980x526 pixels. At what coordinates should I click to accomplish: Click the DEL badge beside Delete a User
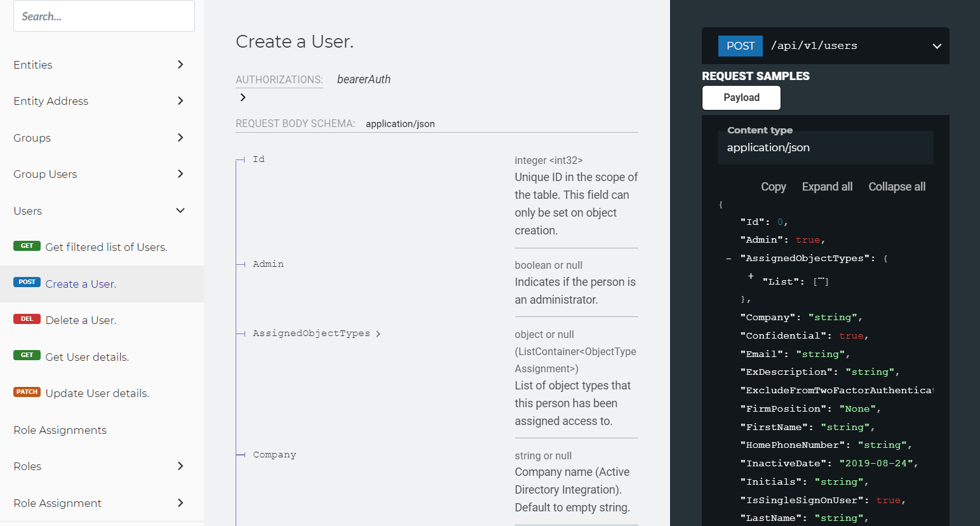tap(26, 320)
